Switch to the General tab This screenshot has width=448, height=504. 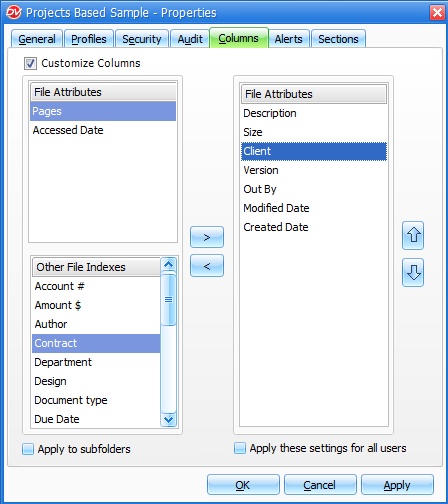(x=37, y=39)
